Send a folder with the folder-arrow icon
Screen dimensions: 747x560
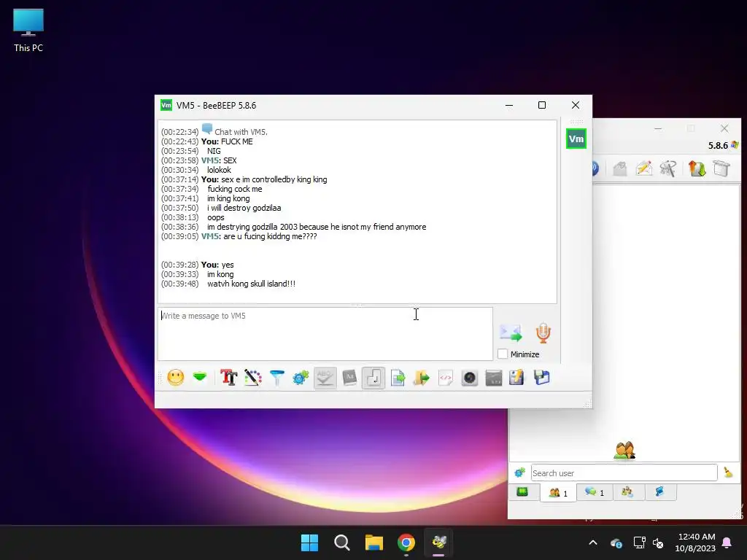(x=422, y=378)
